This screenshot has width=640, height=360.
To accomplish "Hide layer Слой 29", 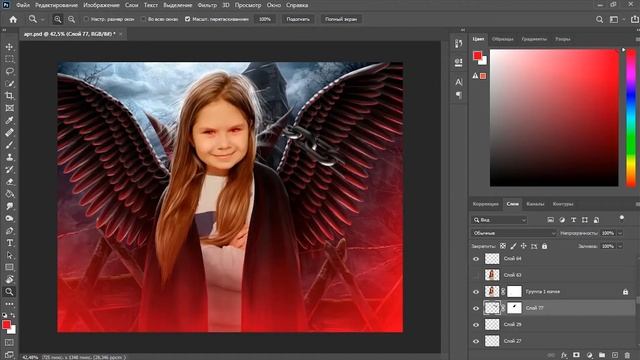I will 476,325.
